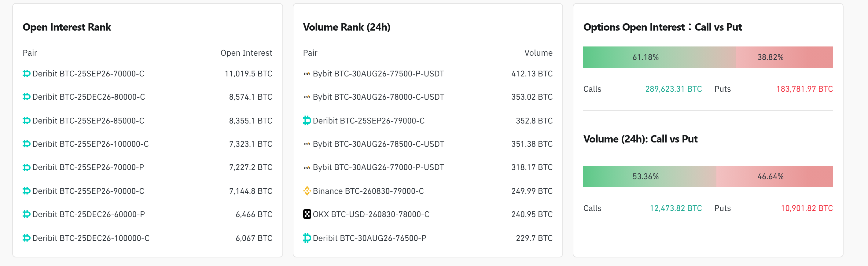Open Deribit BTC-25SEP26-85000-C pair
This screenshot has width=868, height=266.
tap(88, 121)
